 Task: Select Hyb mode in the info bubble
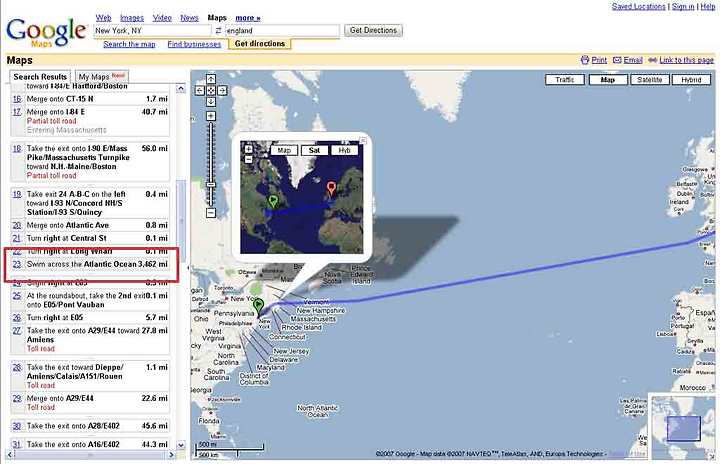[344, 150]
